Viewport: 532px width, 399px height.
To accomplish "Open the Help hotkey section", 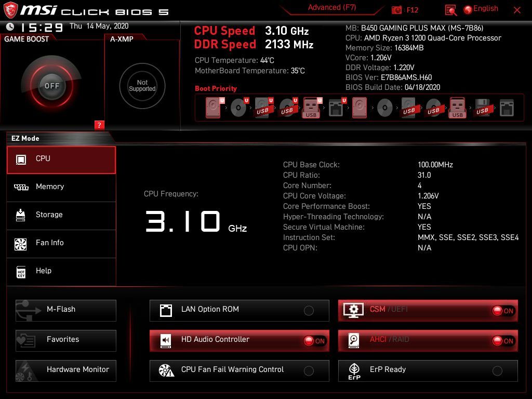I will click(61, 272).
